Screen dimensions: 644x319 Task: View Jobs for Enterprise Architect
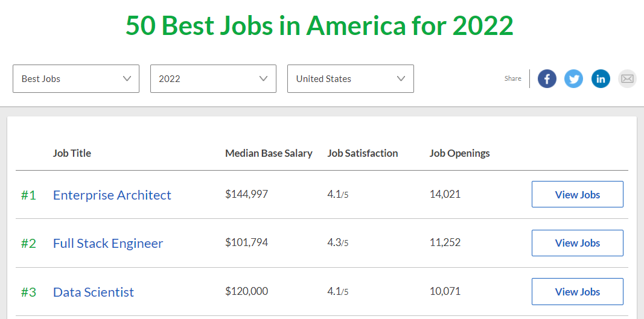click(x=577, y=194)
